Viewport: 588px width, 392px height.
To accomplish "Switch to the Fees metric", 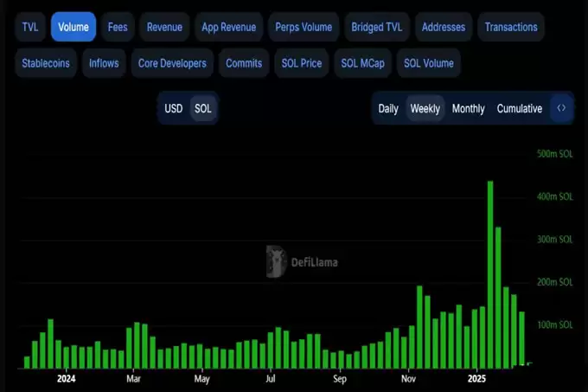I will [x=118, y=27].
